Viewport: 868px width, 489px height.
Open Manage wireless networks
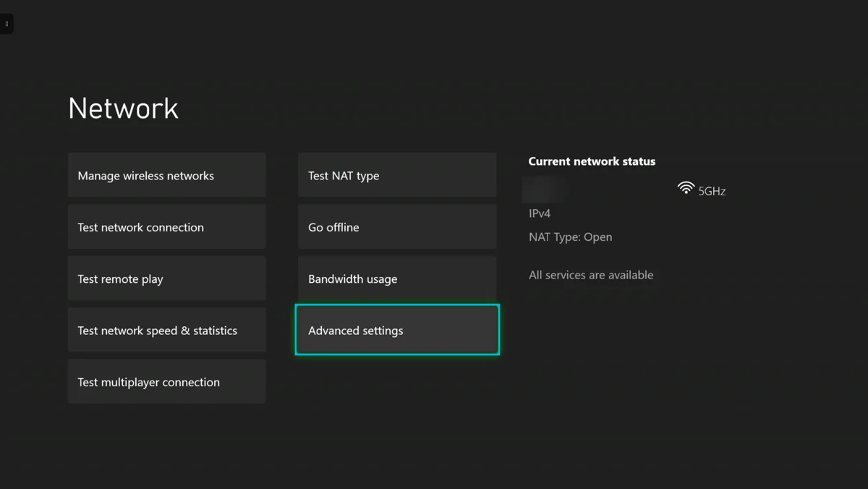click(167, 175)
